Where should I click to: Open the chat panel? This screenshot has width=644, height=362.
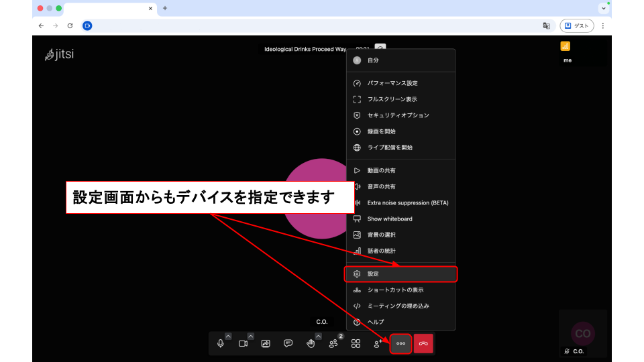pyautogui.click(x=288, y=343)
